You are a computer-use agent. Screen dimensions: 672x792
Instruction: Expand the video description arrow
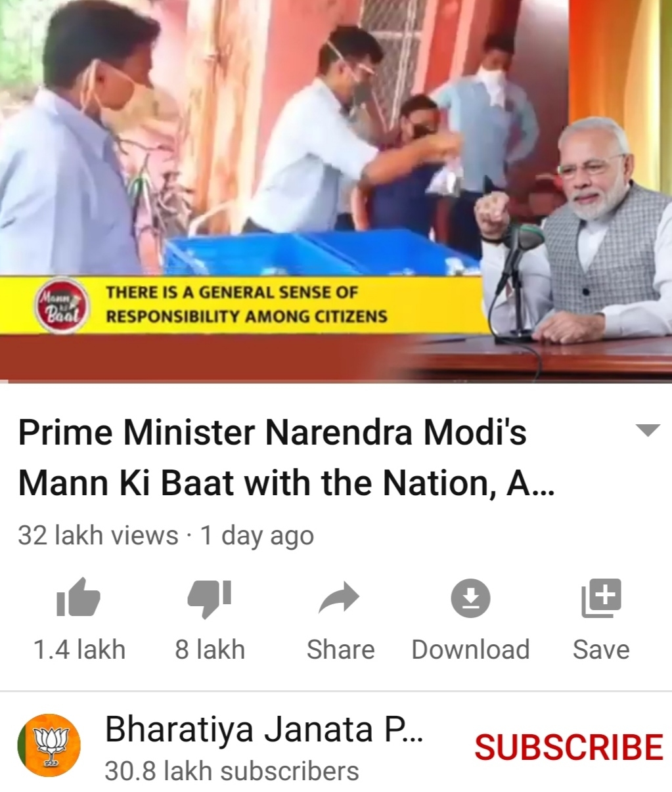(x=648, y=431)
